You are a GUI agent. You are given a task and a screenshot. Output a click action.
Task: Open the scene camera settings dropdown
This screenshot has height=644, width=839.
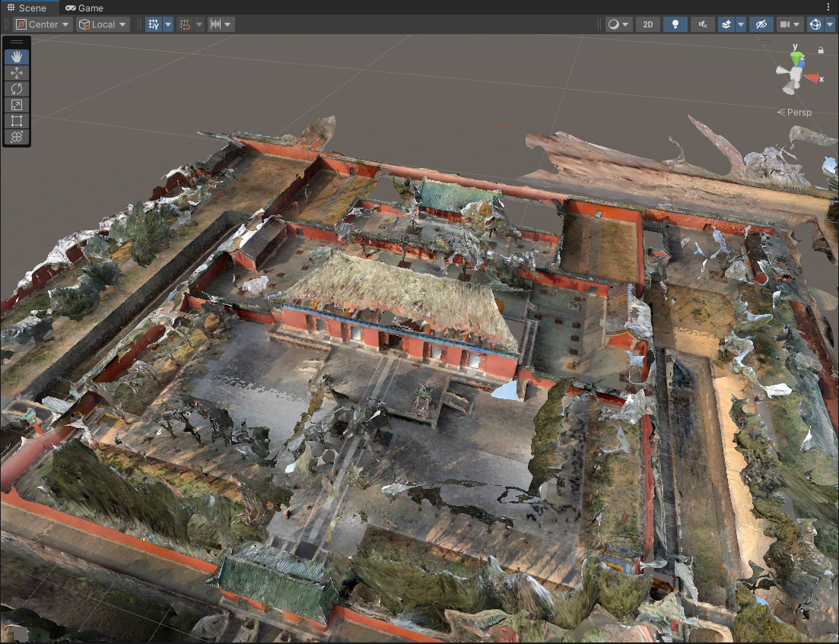[x=790, y=24]
